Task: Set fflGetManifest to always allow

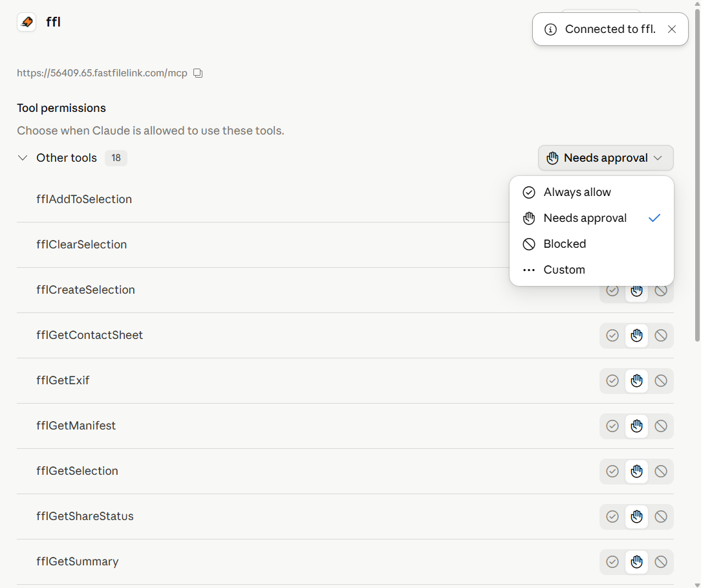Action: pyautogui.click(x=612, y=426)
